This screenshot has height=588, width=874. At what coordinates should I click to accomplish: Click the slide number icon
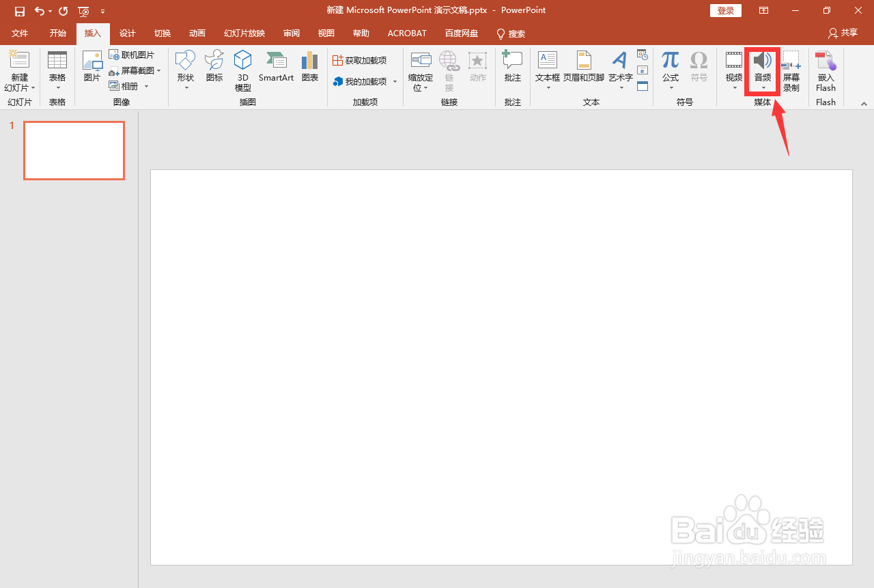click(643, 70)
